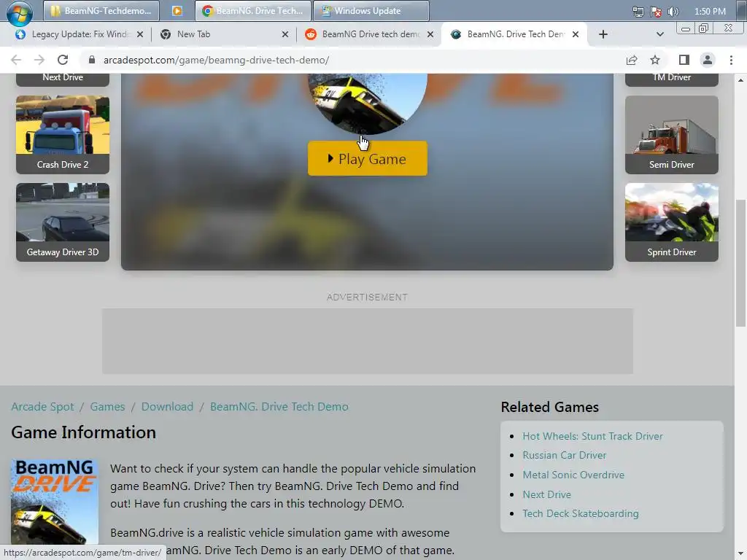Open Action Center flag tray icon

point(656,12)
